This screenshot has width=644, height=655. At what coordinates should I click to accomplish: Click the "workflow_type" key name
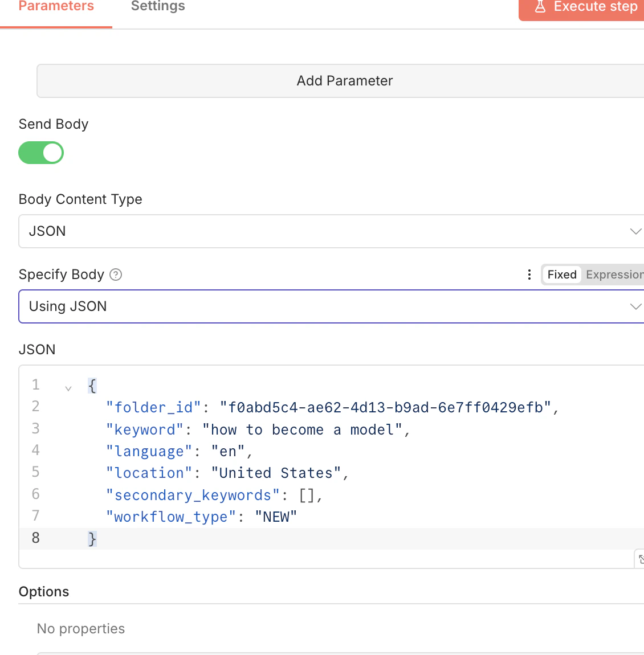point(172,517)
